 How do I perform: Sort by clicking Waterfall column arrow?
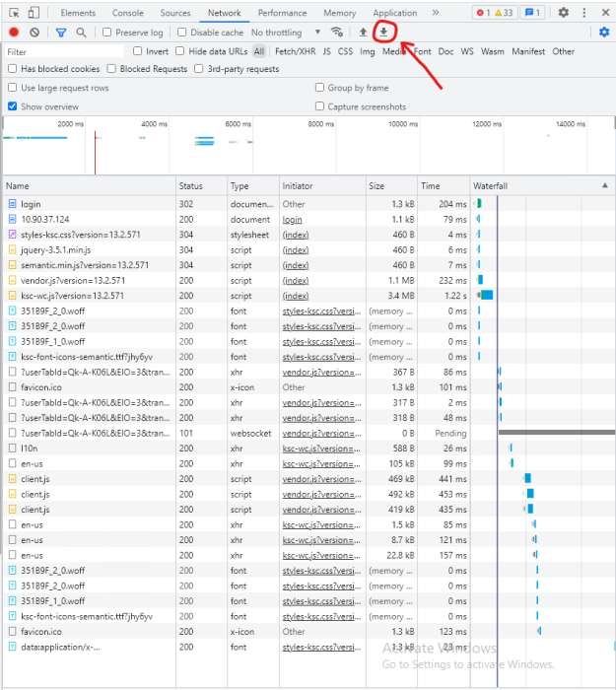coord(604,185)
